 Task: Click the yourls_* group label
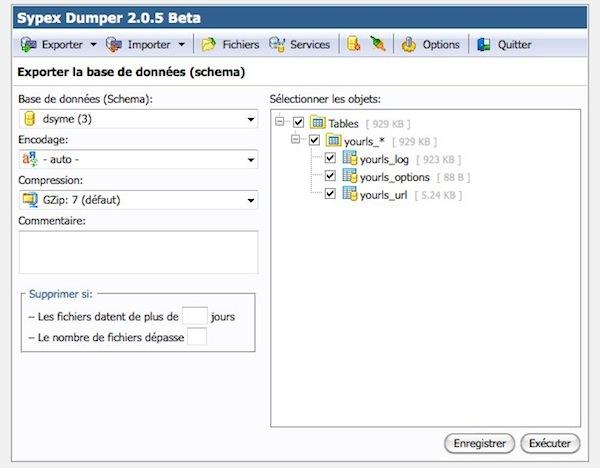(364, 142)
